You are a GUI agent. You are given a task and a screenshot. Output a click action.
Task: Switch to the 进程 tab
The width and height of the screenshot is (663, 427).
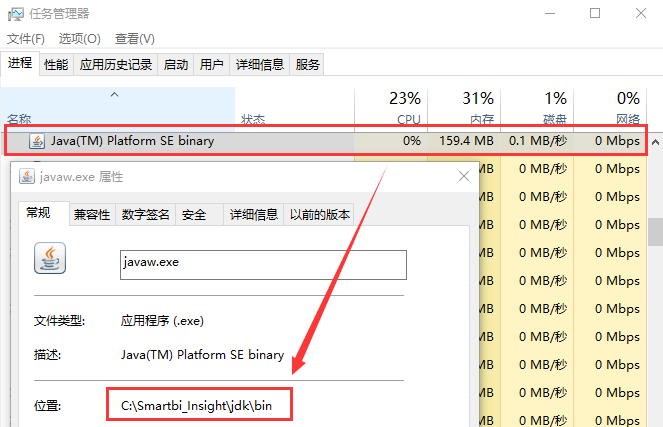point(20,63)
